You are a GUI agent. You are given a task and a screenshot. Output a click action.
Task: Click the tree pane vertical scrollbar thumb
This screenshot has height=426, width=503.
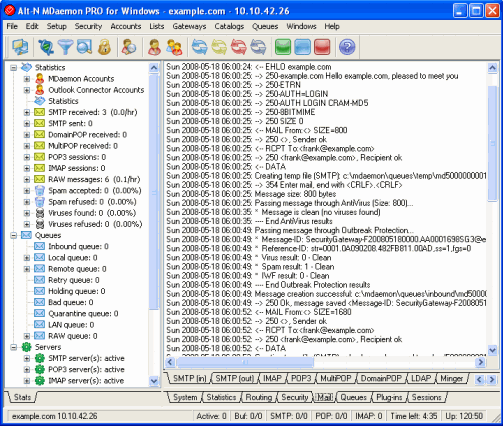pos(154,192)
